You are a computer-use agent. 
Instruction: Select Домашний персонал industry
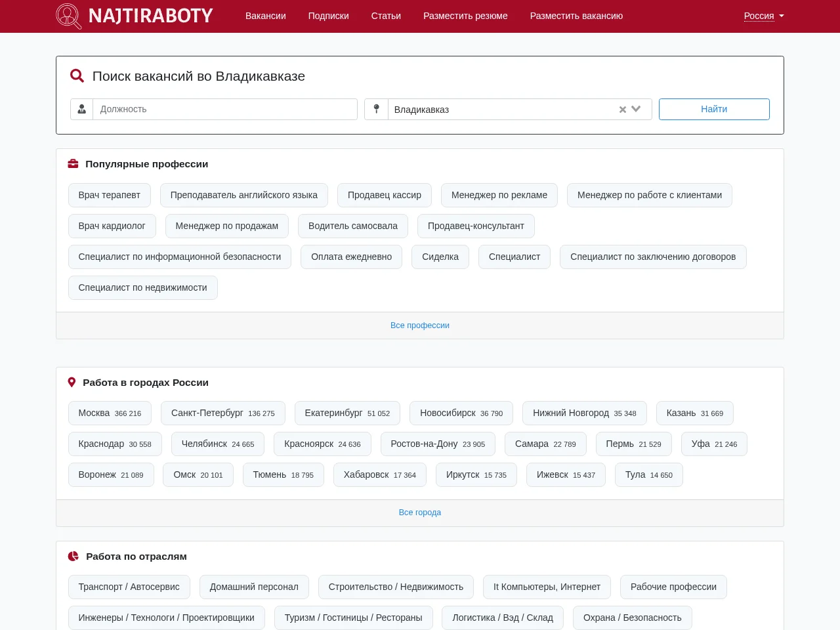(254, 587)
